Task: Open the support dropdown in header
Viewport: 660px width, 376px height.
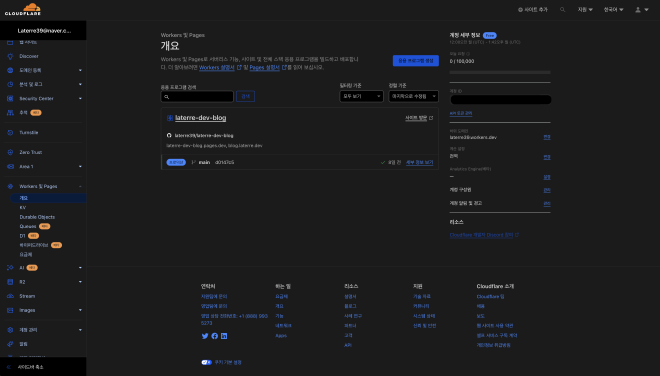Action: click(x=585, y=10)
